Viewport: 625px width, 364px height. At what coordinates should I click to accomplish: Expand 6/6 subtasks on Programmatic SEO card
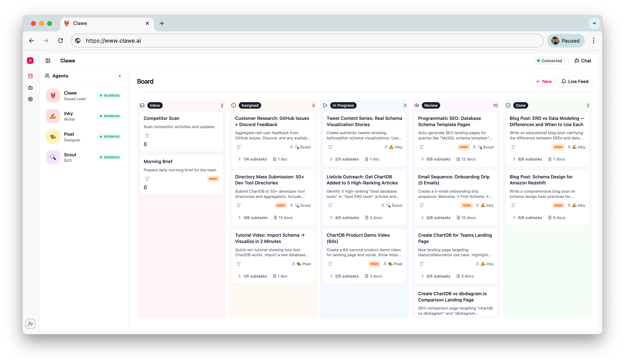point(436,159)
